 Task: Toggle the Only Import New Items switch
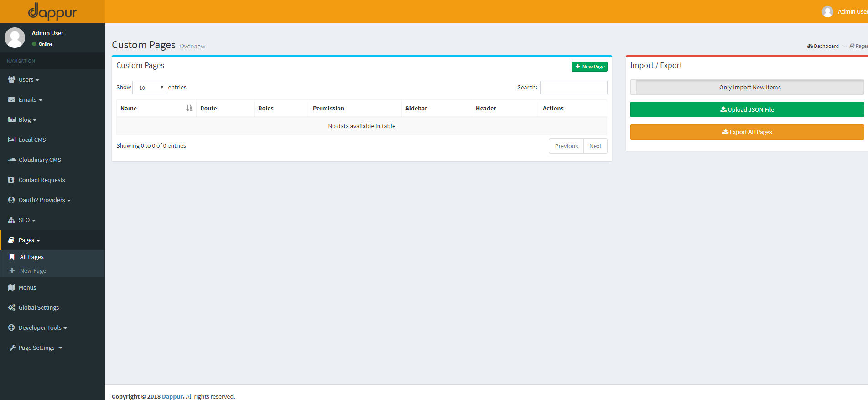coord(747,87)
